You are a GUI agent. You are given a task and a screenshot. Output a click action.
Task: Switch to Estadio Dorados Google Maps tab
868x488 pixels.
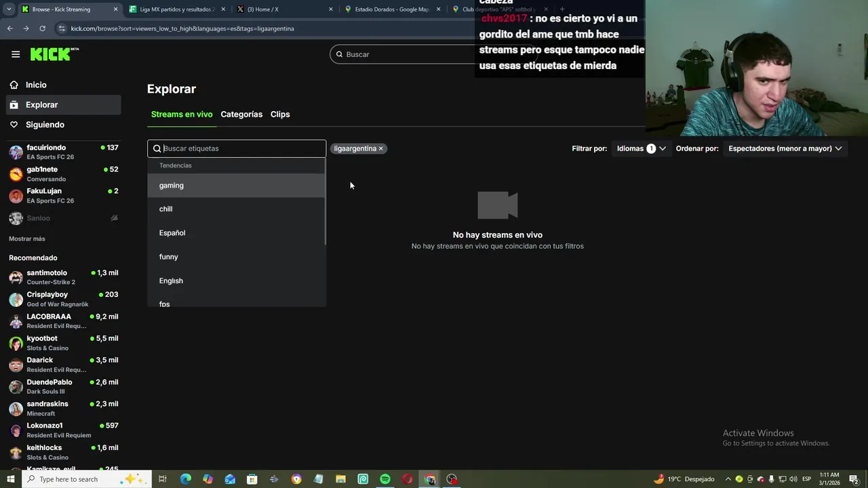pos(392,9)
